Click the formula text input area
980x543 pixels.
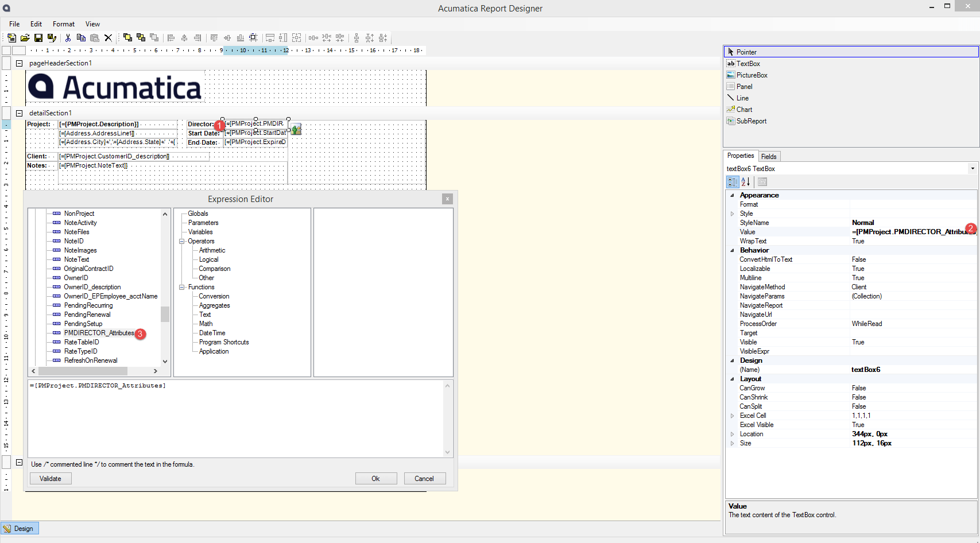point(235,418)
